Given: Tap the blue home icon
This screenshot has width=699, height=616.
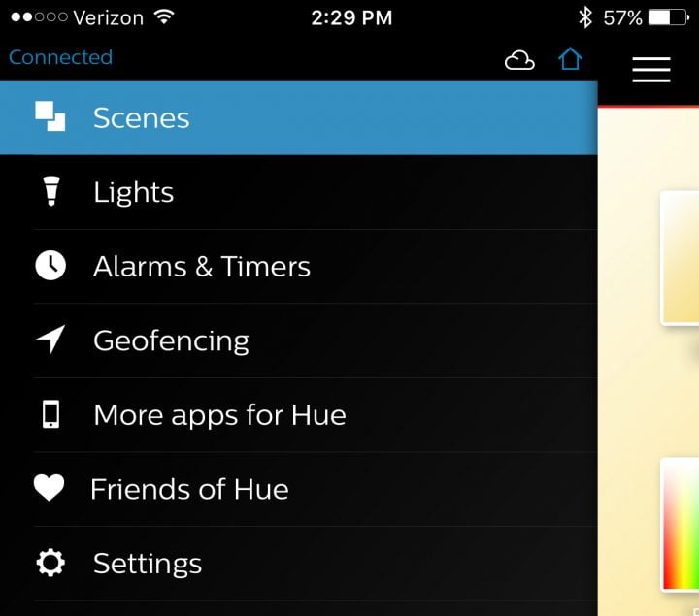Looking at the screenshot, I should point(570,59).
